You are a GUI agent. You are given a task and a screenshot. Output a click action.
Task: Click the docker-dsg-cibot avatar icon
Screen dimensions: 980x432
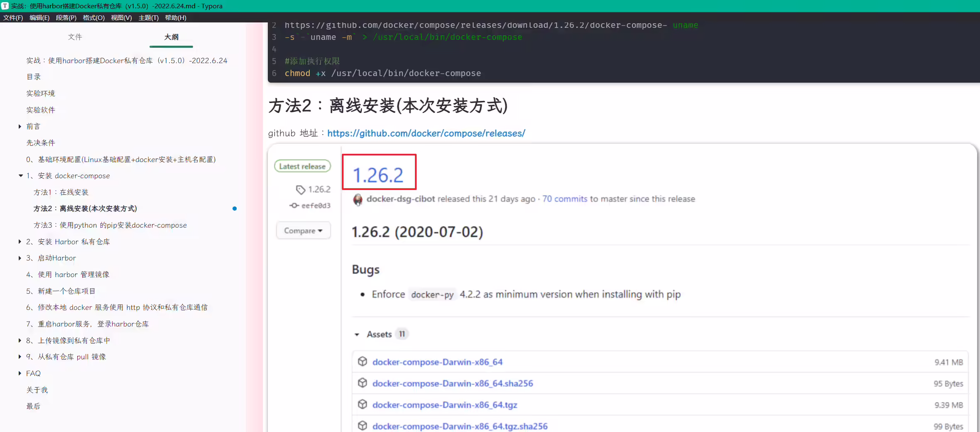358,199
